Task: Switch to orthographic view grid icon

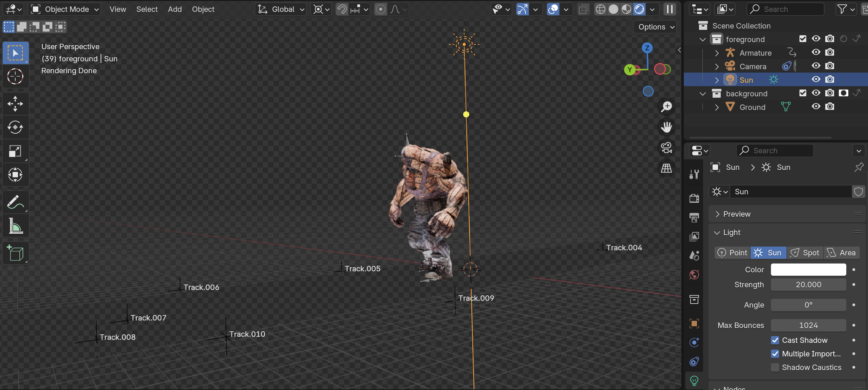Action: (x=666, y=168)
